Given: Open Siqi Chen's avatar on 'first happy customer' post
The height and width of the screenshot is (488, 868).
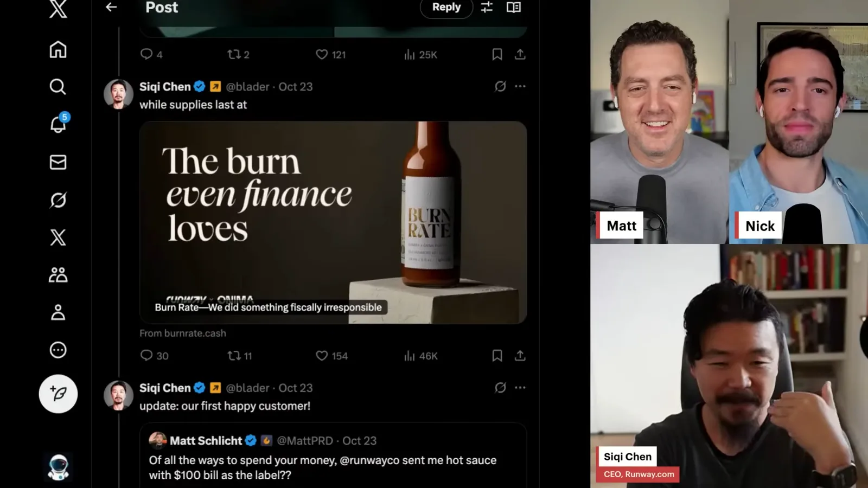Looking at the screenshot, I should 118,395.
